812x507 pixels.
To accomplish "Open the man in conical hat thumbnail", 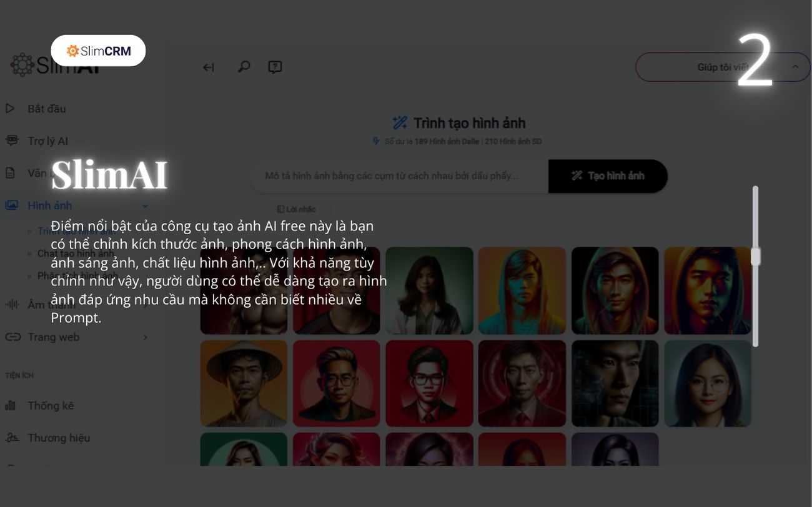I will (244, 383).
